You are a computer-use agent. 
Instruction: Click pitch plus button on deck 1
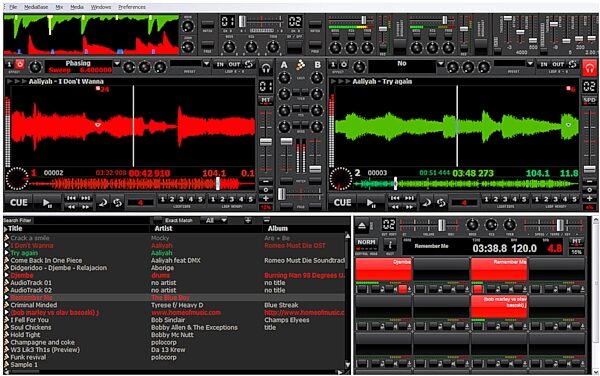tap(266, 199)
